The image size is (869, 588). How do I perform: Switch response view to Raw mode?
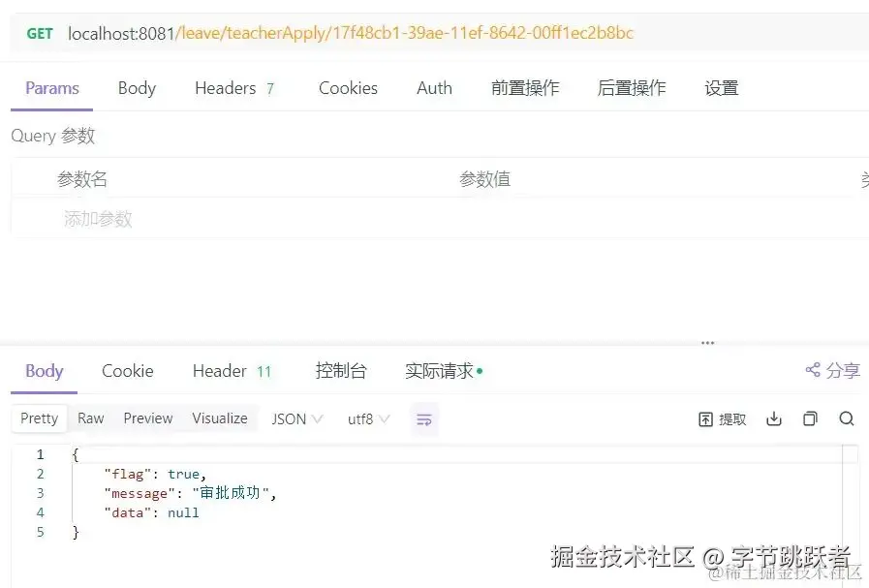point(90,418)
